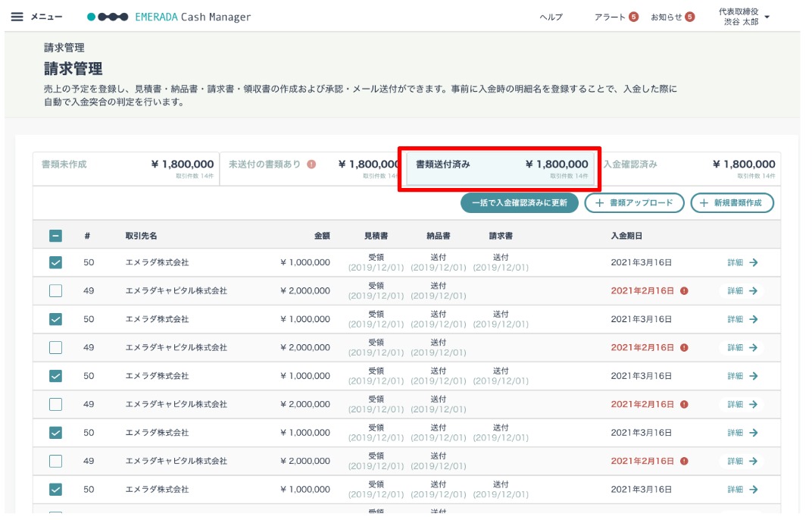The width and height of the screenshot is (812, 520).
Task: Click 一括で入金確認済みに更新 button
Action: coord(520,202)
